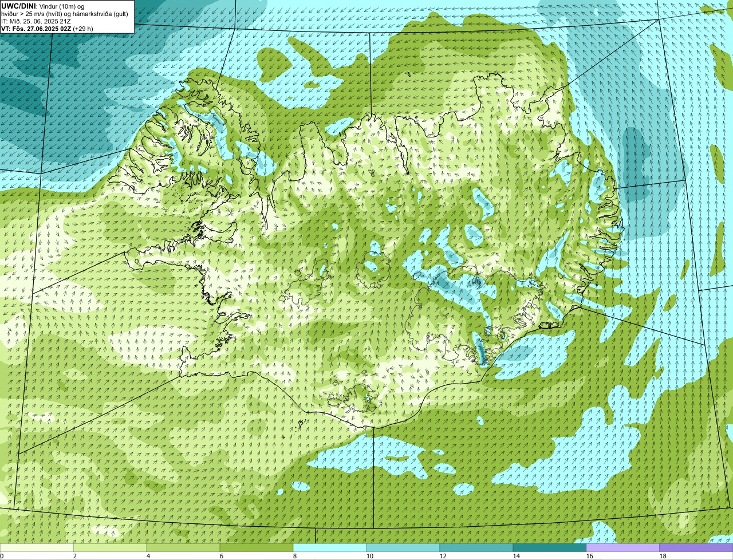Select the pale cyan 8–10 legend swatch
The height and width of the screenshot is (560, 733).
[330, 547]
